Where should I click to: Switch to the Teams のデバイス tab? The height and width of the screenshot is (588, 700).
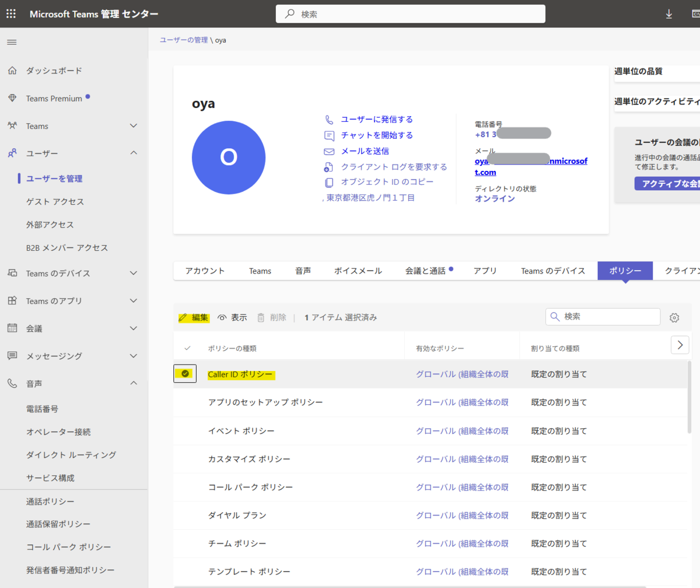(x=553, y=271)
